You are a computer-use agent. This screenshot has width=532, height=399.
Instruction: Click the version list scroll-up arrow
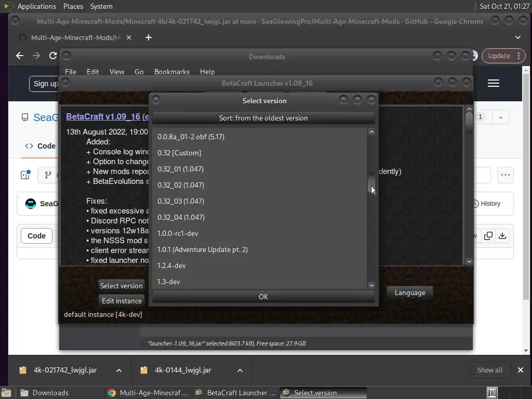(371, 132)
